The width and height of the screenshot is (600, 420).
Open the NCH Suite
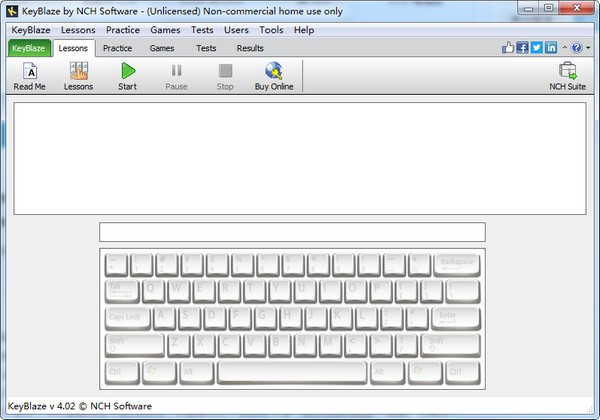(568, 76)
